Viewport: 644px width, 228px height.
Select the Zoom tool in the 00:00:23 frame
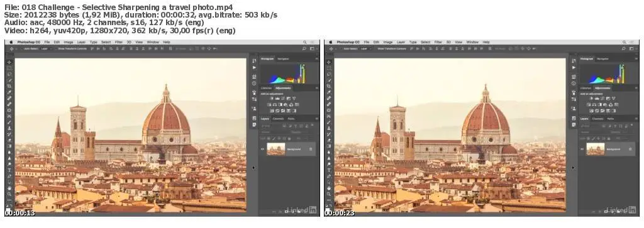point(329,193)
